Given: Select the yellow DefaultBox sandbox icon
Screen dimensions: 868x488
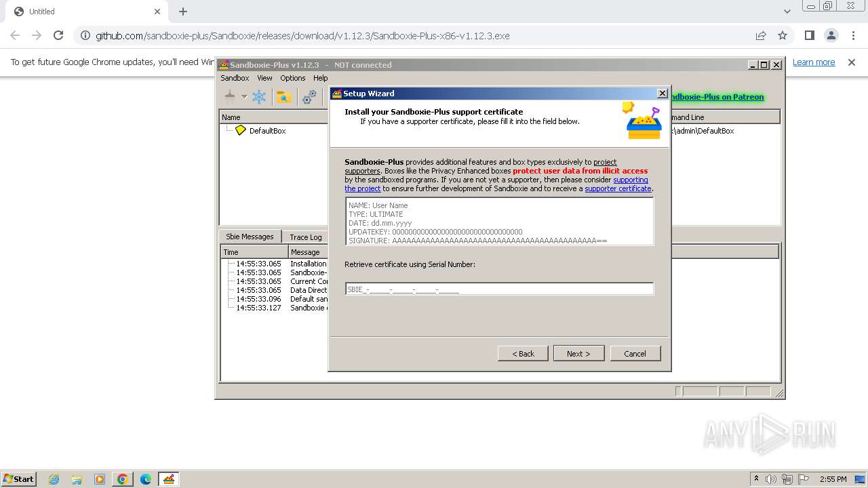Looking at the screenshot, I should pyautogui.click(x=240, y=130).
